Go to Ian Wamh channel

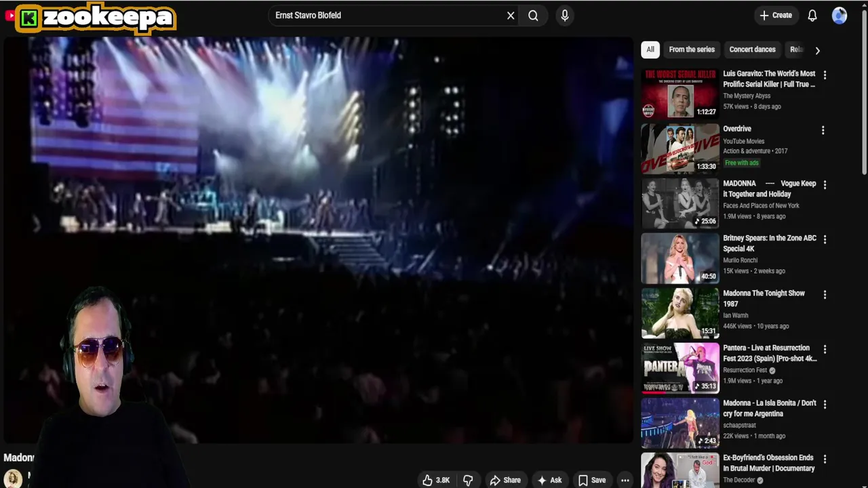click(736, 315)
